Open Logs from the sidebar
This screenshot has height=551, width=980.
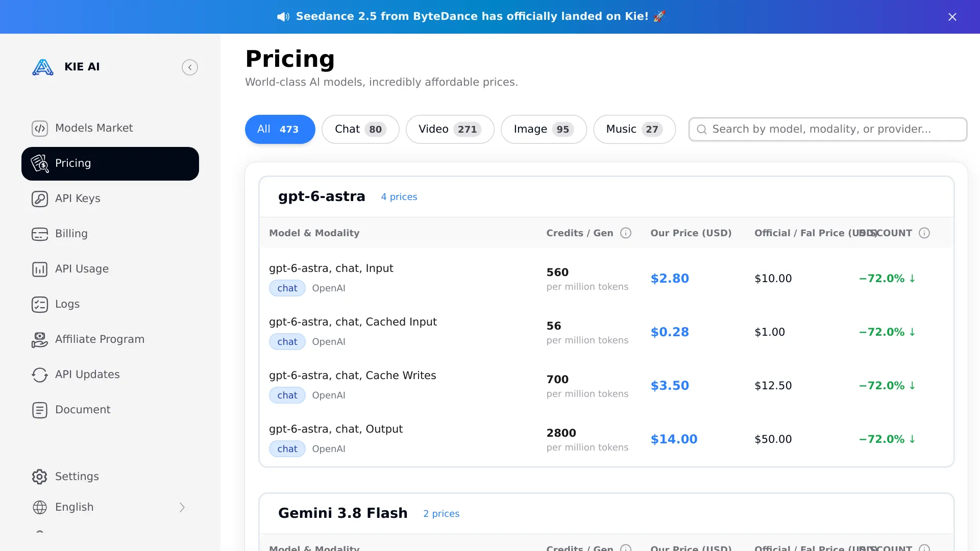click(110, 305)
